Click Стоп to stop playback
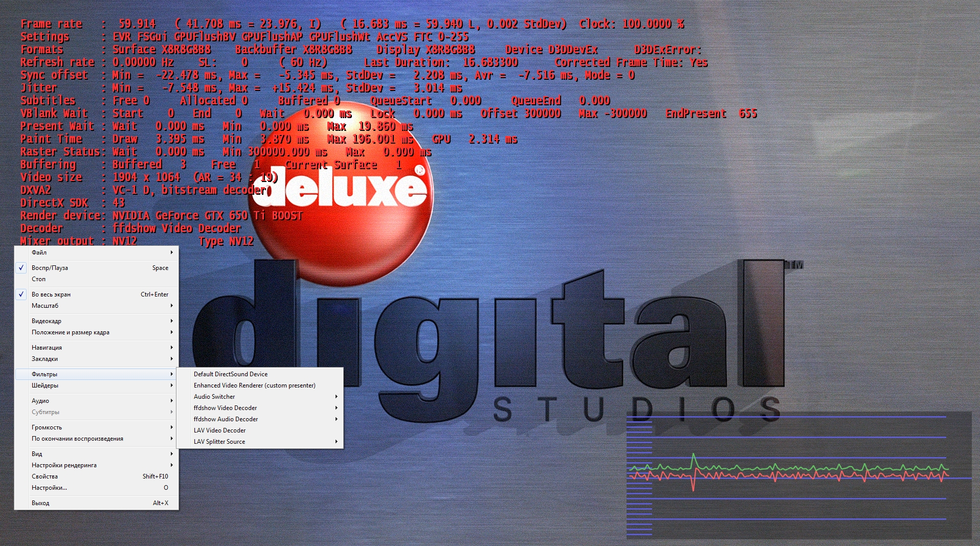The height and width of the screenshot is (546, 980). [x=39, y=279]
